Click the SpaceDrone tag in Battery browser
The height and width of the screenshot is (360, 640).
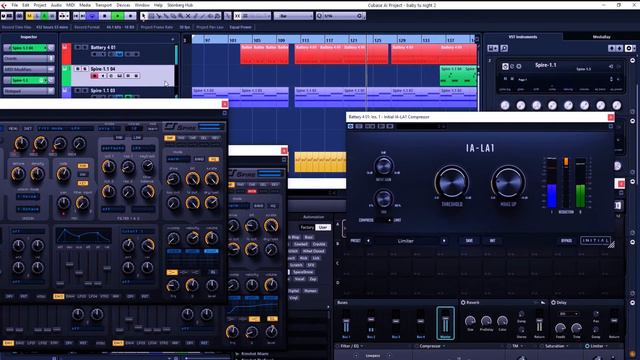tap(303, 272)
